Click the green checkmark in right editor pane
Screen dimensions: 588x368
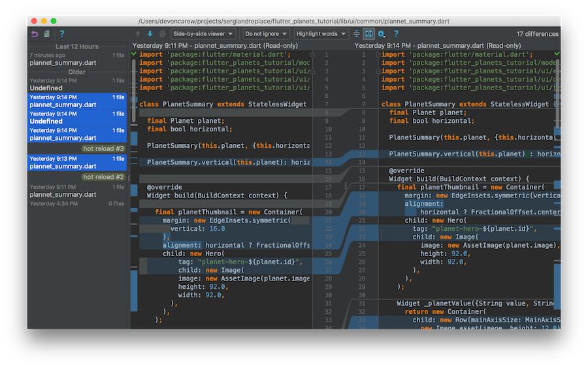click(557, 54)
